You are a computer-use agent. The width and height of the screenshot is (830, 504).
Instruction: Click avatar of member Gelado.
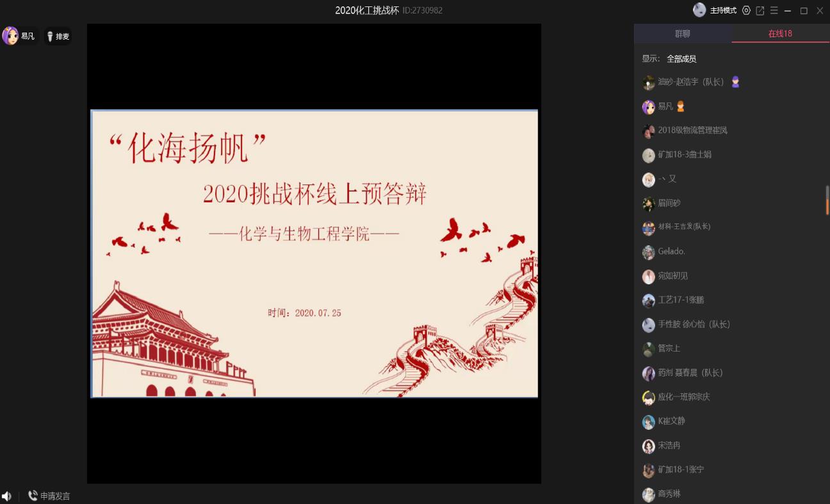click(x=648, y=252)
